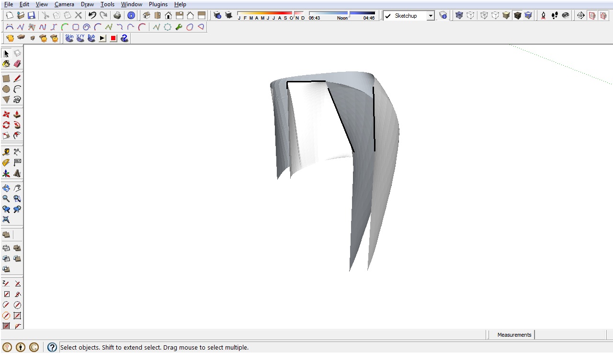This screenshot has width=613, height=364.
Task: Pick the Text label tool
Action: click(17, 163)
